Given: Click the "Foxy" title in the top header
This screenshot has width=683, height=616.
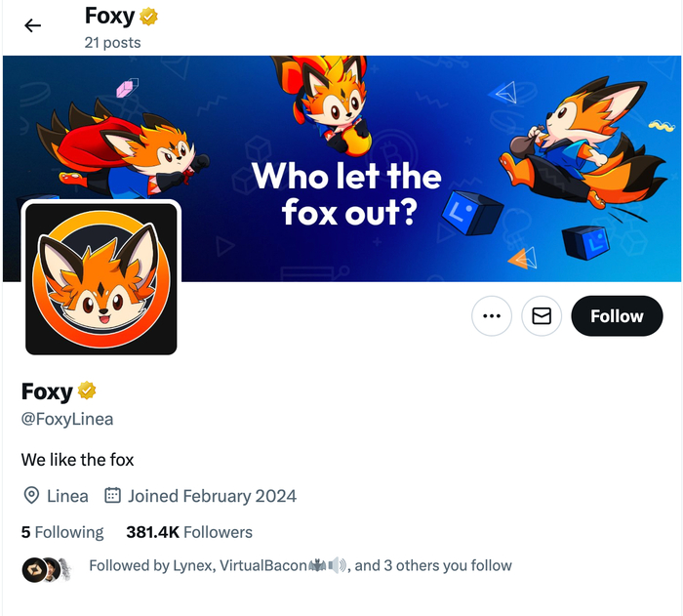Looking at the screenshot, I should pyautogui.click(x=109, y=17).
